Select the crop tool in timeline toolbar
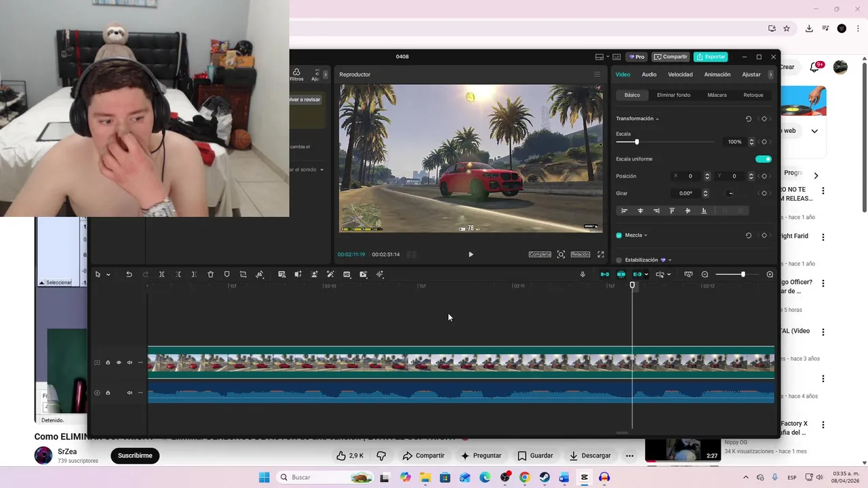The width and height of the screenshot is (868, 488). [x=243, y=274]
